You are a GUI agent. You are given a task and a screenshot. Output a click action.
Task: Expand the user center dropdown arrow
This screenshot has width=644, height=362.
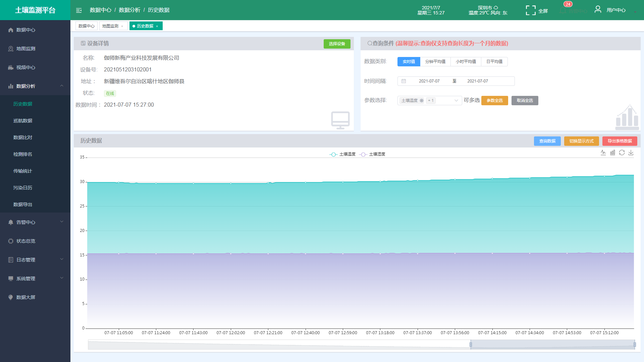click(635, 12)
